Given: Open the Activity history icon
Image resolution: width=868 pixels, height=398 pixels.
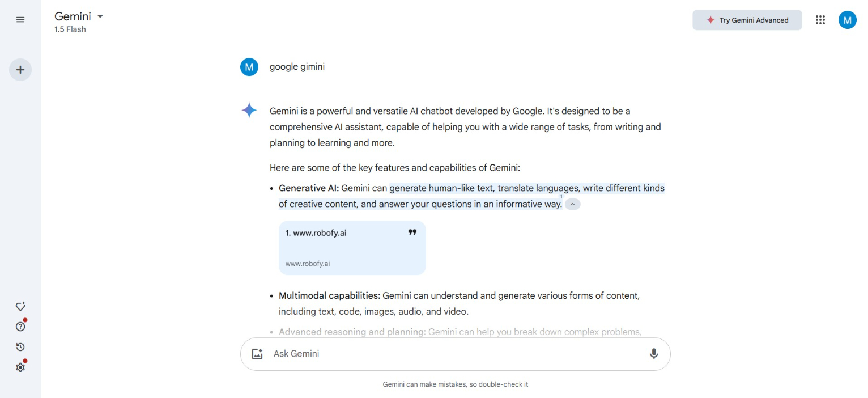Looking at the screenshot, I should pos(20,347).
